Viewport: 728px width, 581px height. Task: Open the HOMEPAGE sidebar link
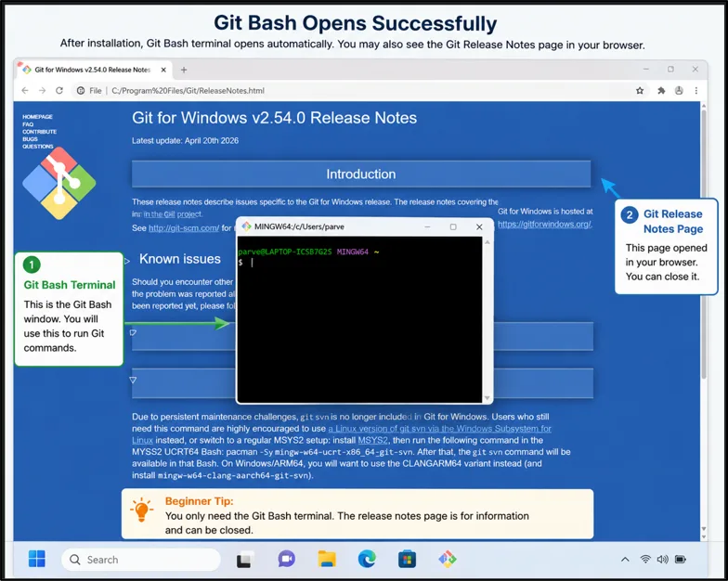pos(37,117)
